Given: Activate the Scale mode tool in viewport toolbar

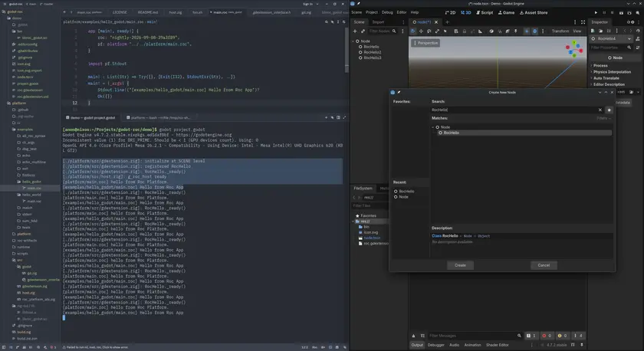Looking at the screenshot, I should [437, 31].
